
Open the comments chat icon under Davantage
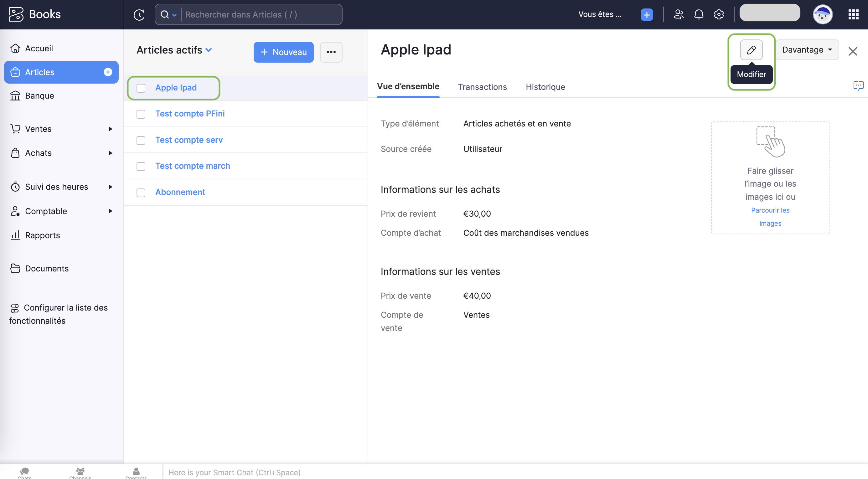(858, 85)
